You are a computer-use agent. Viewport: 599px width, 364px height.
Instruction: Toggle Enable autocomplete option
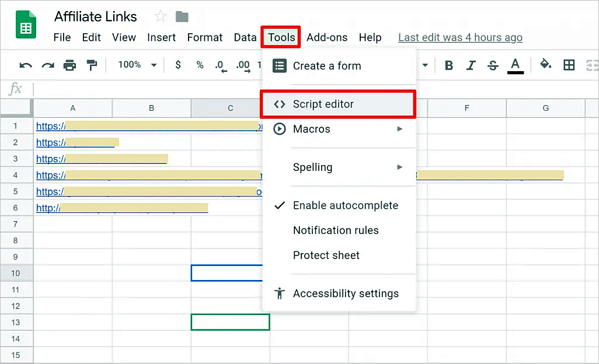(x=345, y=205)
